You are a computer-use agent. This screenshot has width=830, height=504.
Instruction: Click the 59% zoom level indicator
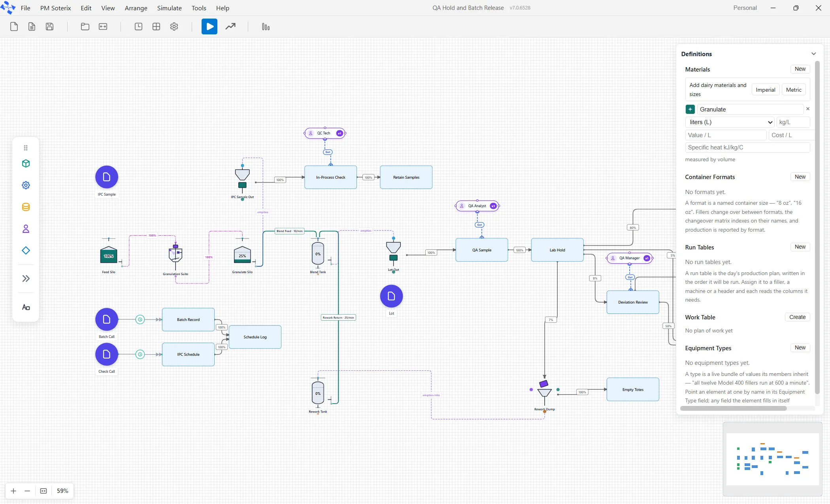click(62, 491)
